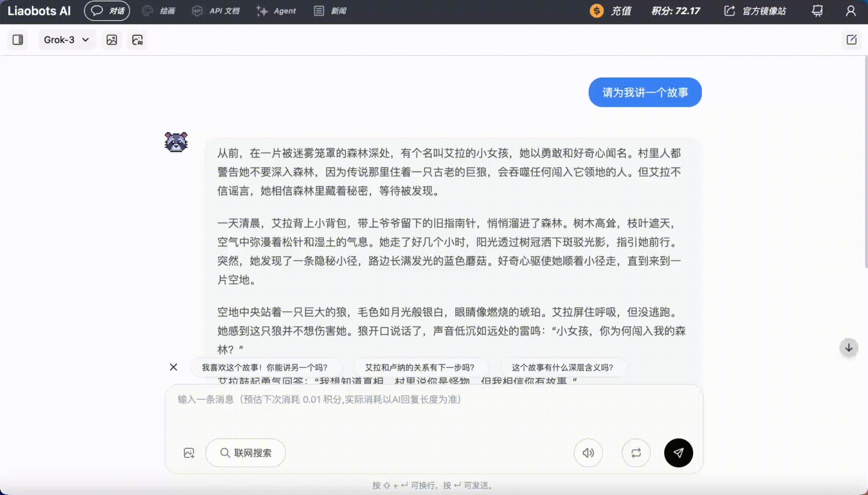Enable 联网搜索 web search mode
Viewport: 868px width, 495px height.
[x=245, y=453]
